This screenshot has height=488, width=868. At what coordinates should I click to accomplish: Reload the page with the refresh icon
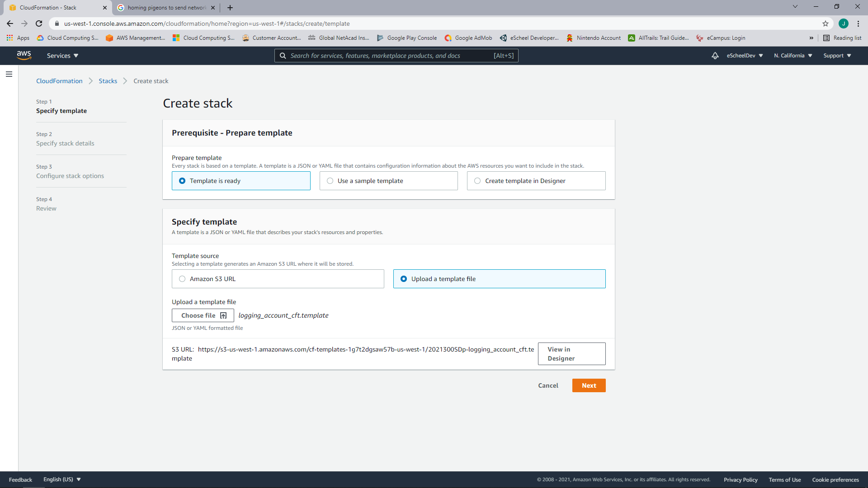[38, 23]
